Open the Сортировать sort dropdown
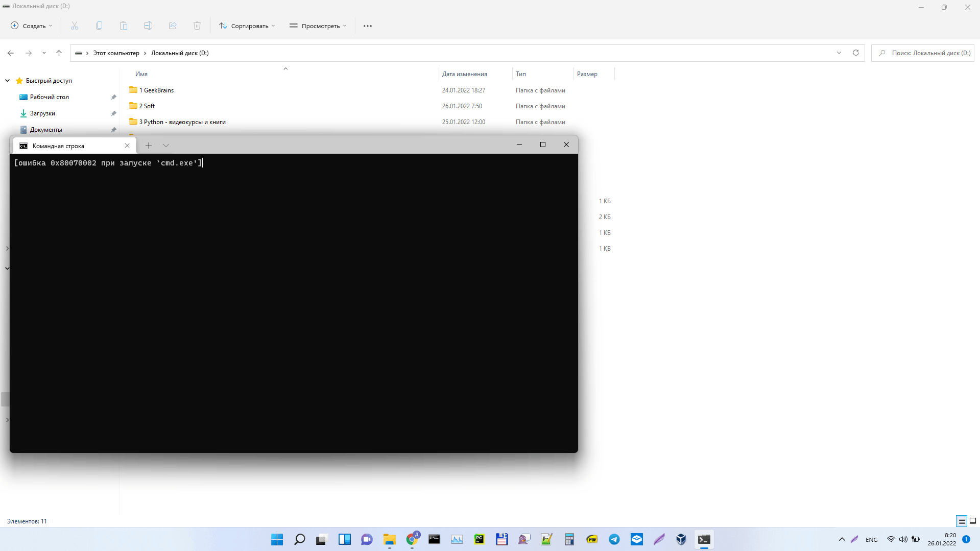Viewport: 980px width, 551px height. [247, 26]
